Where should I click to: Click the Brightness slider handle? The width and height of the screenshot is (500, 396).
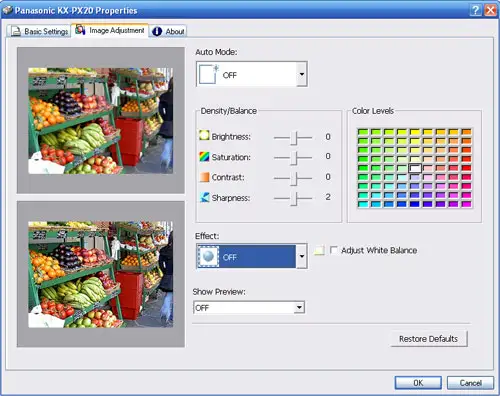point(294,137)
